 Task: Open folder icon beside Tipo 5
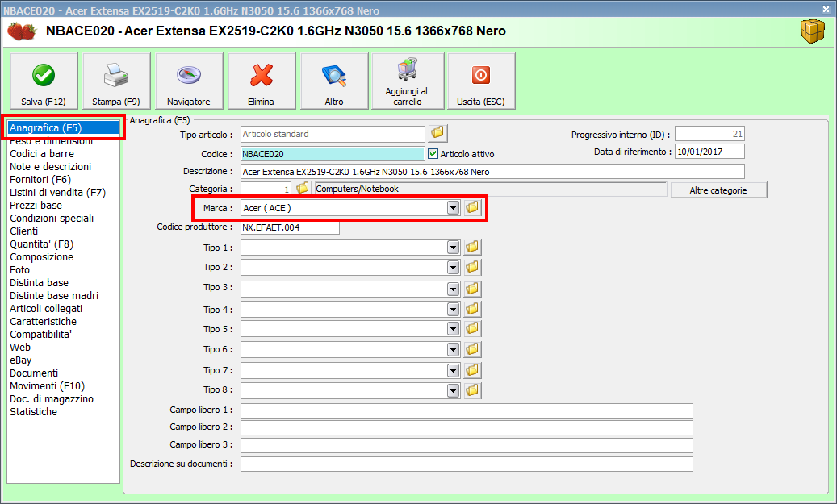pyautogui.click(x=472, y=328)
